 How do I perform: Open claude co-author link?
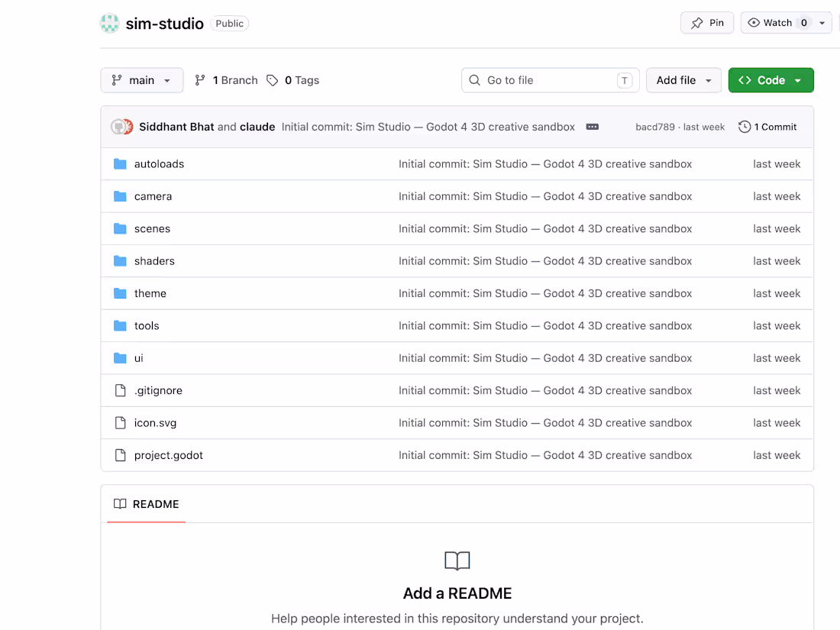point(257,127)
